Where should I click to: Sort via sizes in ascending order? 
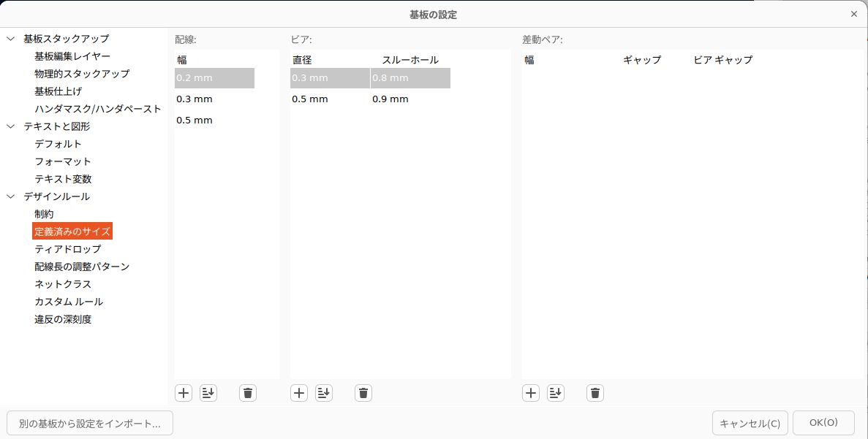pos(324,393)
